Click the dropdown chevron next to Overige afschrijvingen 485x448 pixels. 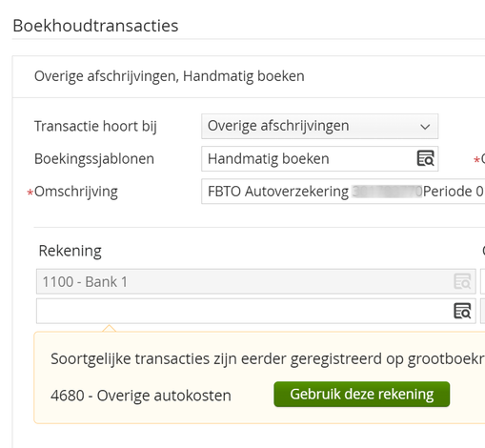coord(425,127)
